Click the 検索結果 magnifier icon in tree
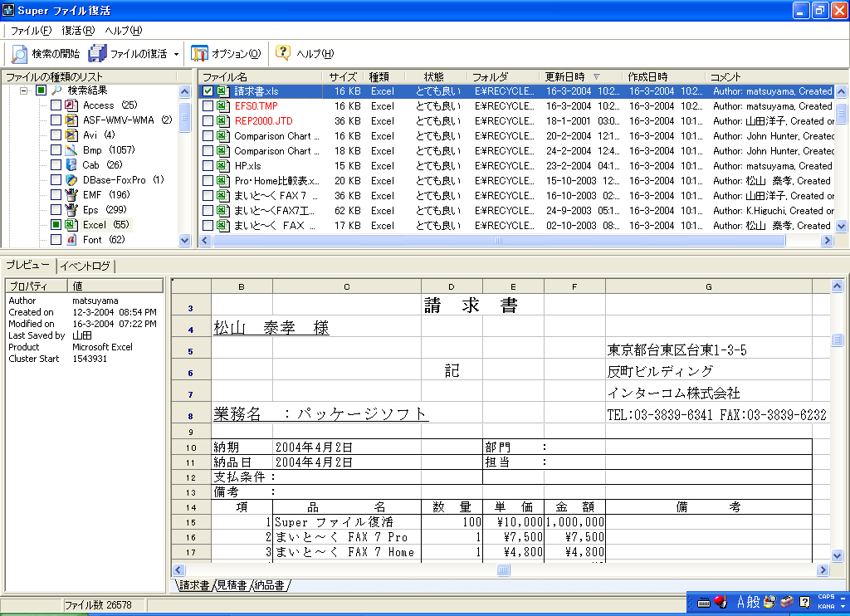The height and width of the screenshot is (616, 850). click(x=56, y=90)
